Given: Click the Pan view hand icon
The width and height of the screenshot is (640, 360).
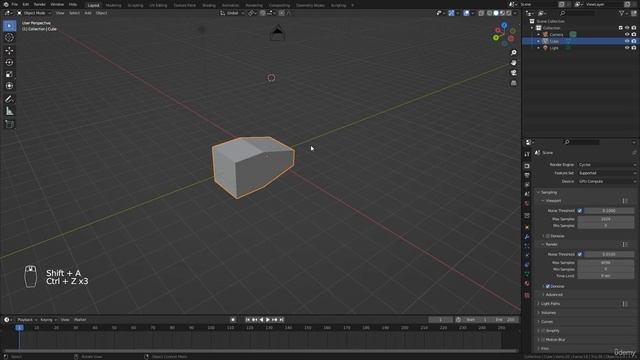Looking at the screenshot, I should coord(513,63).
